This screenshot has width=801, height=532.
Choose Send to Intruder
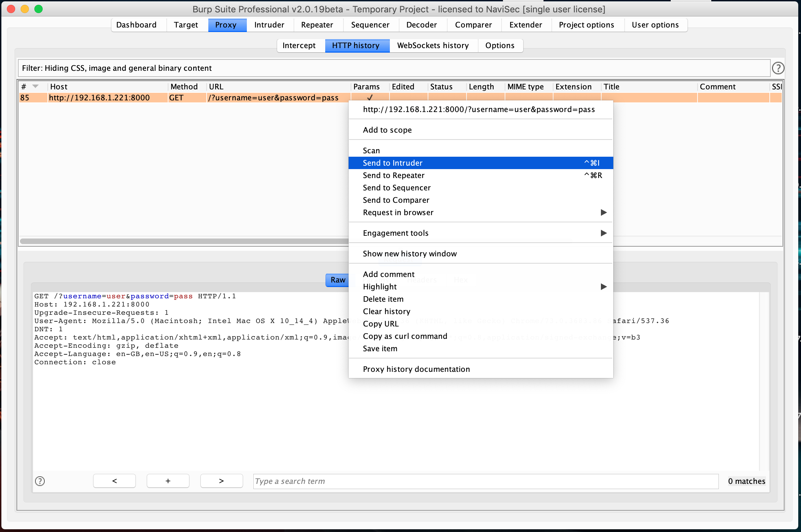(x=481, y=163)
